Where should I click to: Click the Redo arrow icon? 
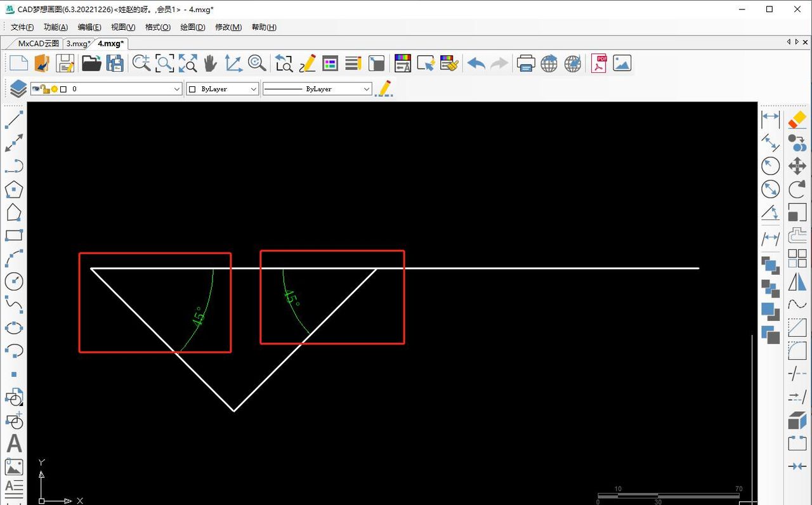[x=499, y=63]
